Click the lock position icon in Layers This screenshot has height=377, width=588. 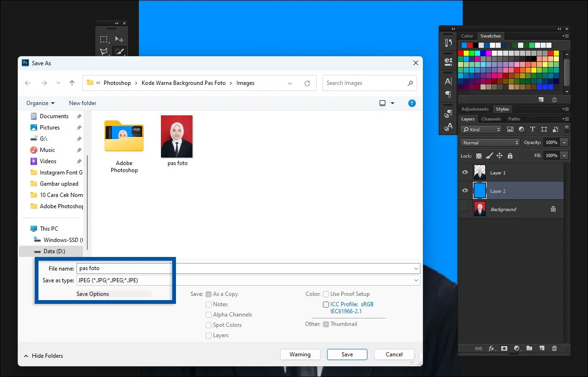[x=499, y=156]
